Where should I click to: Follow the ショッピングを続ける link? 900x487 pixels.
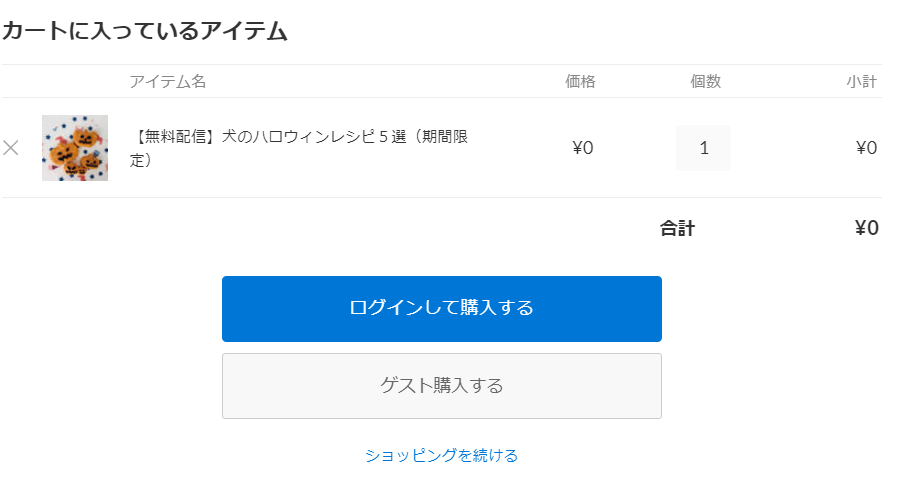(441, 455)
